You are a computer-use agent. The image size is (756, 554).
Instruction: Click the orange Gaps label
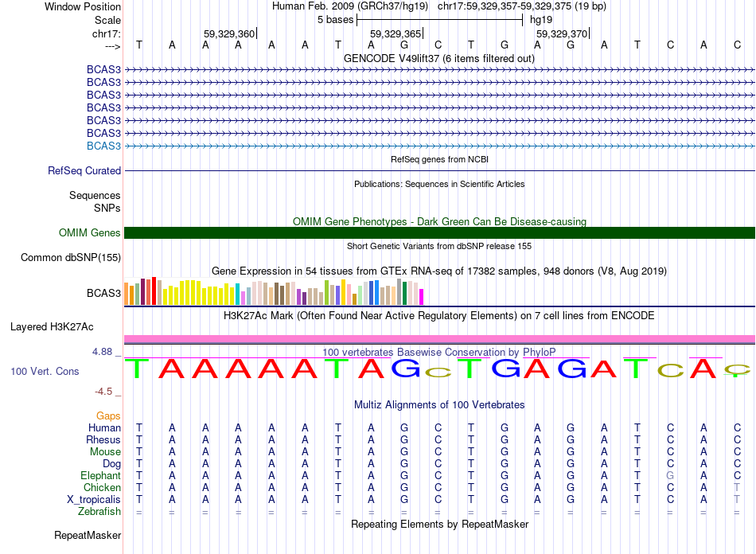(108, 416)
